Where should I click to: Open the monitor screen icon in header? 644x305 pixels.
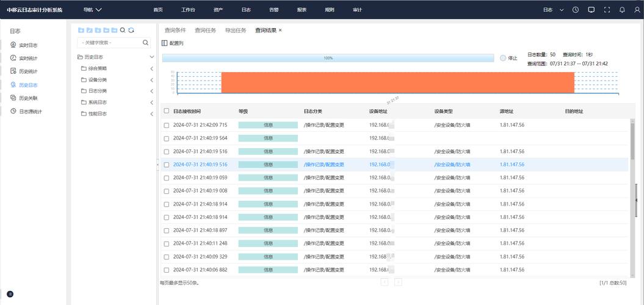click(591, 10)
